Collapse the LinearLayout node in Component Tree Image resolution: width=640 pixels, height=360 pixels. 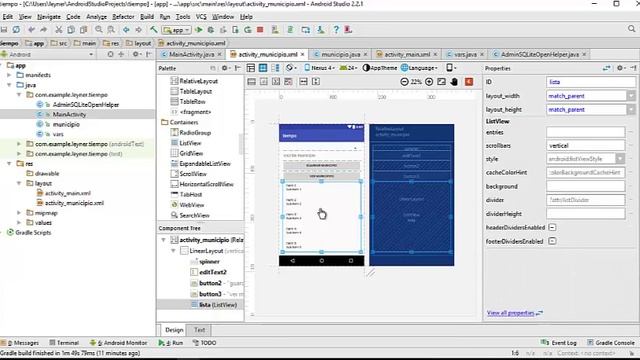(x=173, y=251)
